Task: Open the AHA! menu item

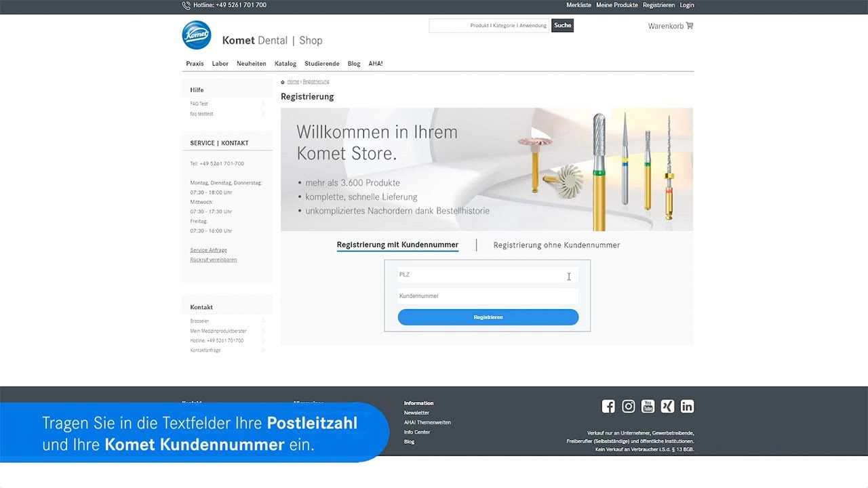Action: (x=376, y=64)
